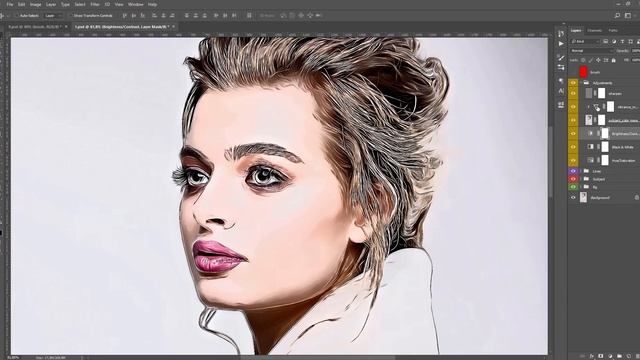Select the Background layer thumbnail

point(584,198)
